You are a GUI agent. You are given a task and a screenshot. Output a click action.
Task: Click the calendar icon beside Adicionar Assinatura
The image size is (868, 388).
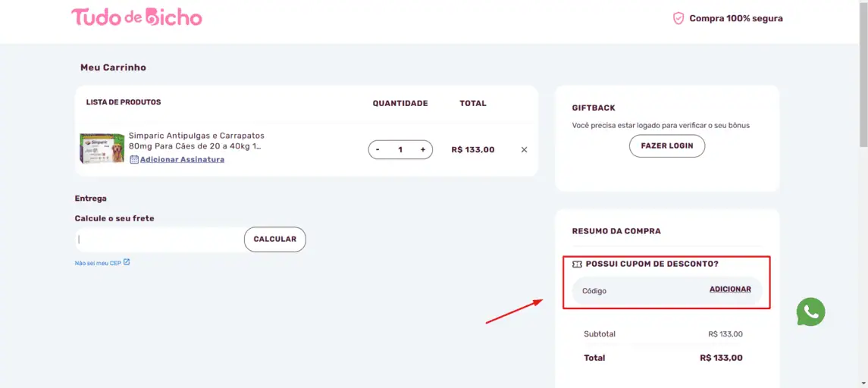point(134,159)
